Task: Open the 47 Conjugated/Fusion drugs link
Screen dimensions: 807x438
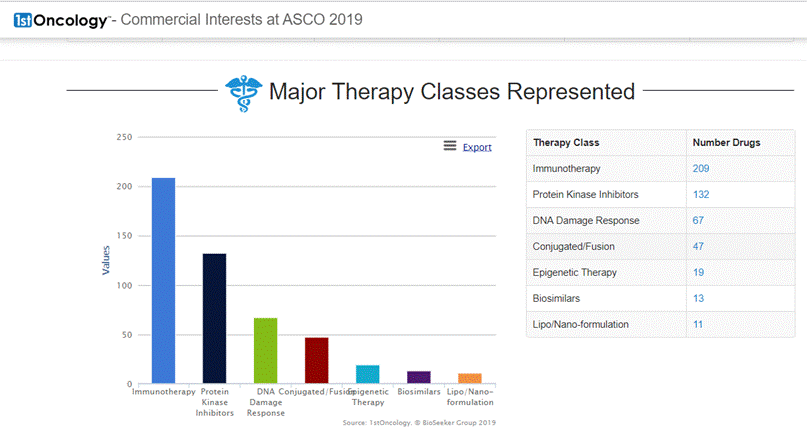Action: tap(698, 246)
